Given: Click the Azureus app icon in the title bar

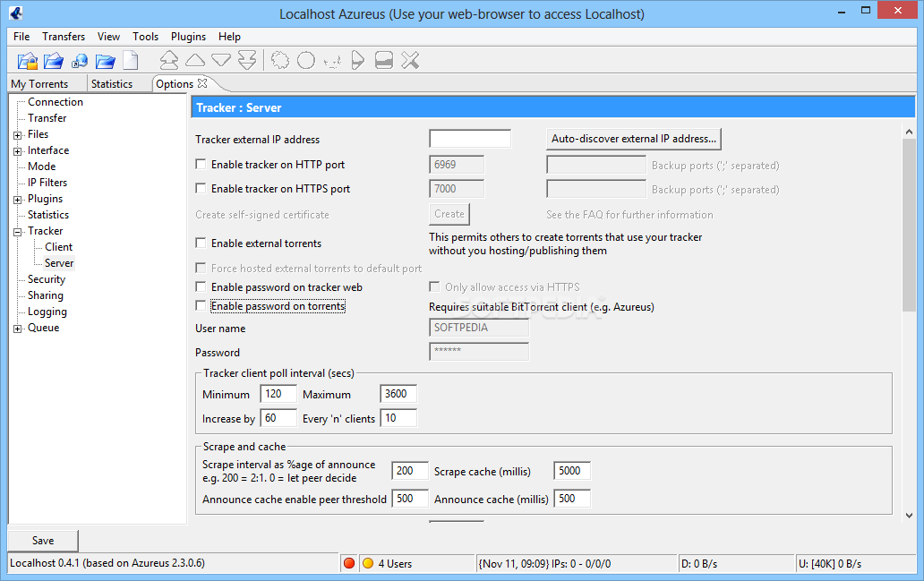Looking at the screenshot, I should pyautogui.click(x=16, y=13).
